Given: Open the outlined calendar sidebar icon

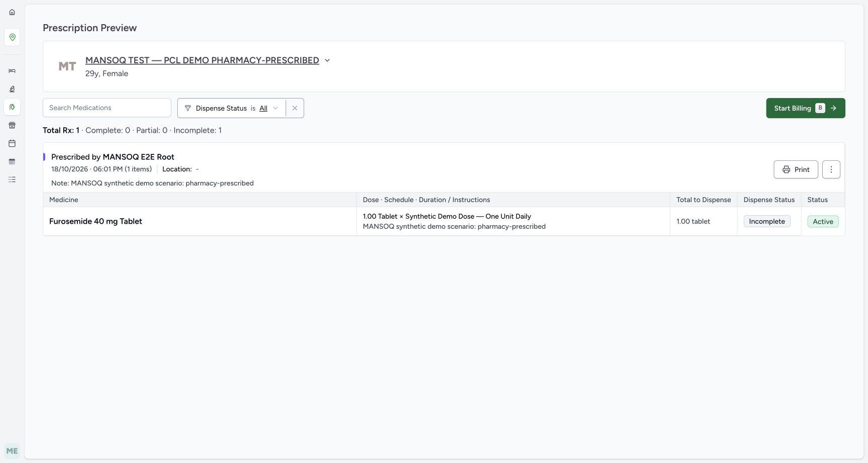Looking at the screenshot, I should [x=12, y=143].
